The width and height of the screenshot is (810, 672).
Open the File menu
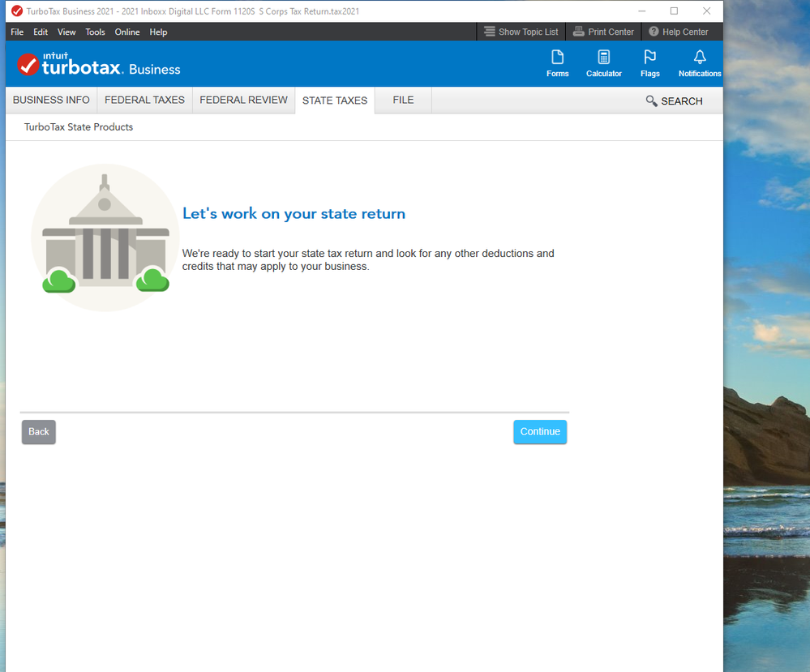(17, 32)
